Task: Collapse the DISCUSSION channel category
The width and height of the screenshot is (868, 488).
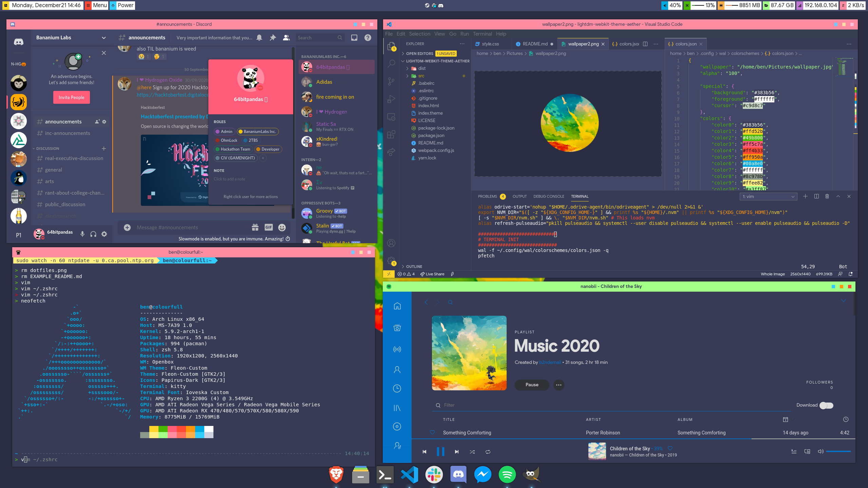Action: coord(47,149)
